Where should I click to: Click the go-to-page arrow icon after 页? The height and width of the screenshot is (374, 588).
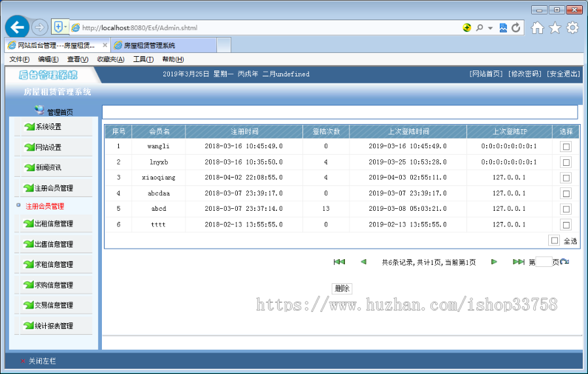564,262
